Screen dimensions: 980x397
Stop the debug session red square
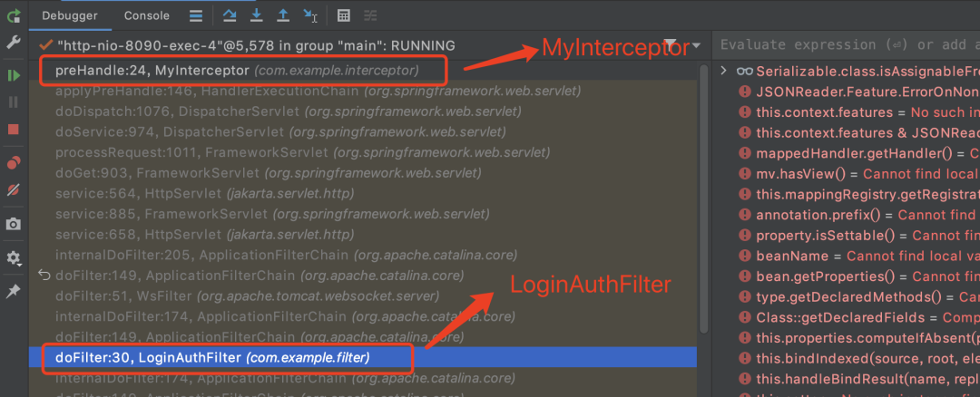pyautogui.click(x=13, y=130)
